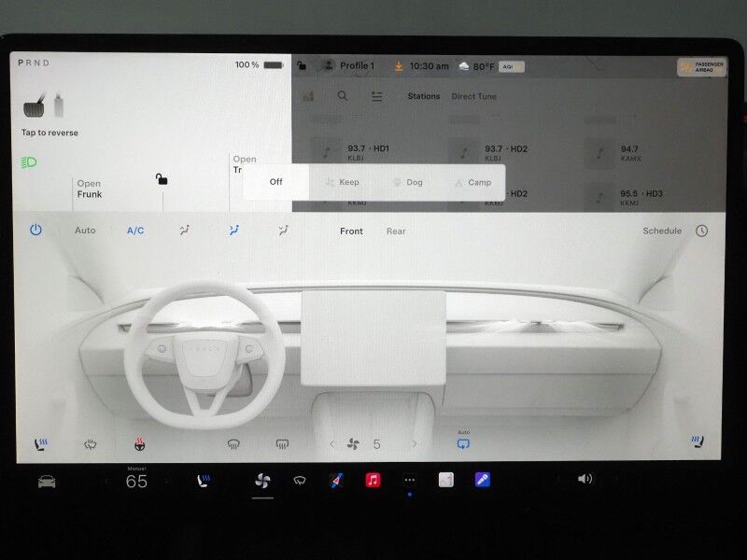The image size is (747, 560).
Task: Tap Open Frunk
Action: 89,189
